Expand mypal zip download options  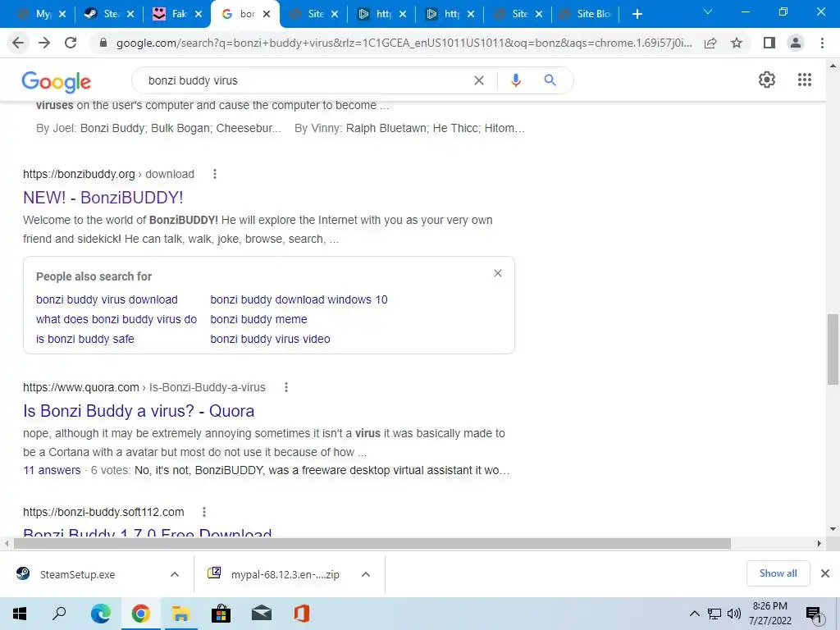pyautogui.click(x=366, y=574)
